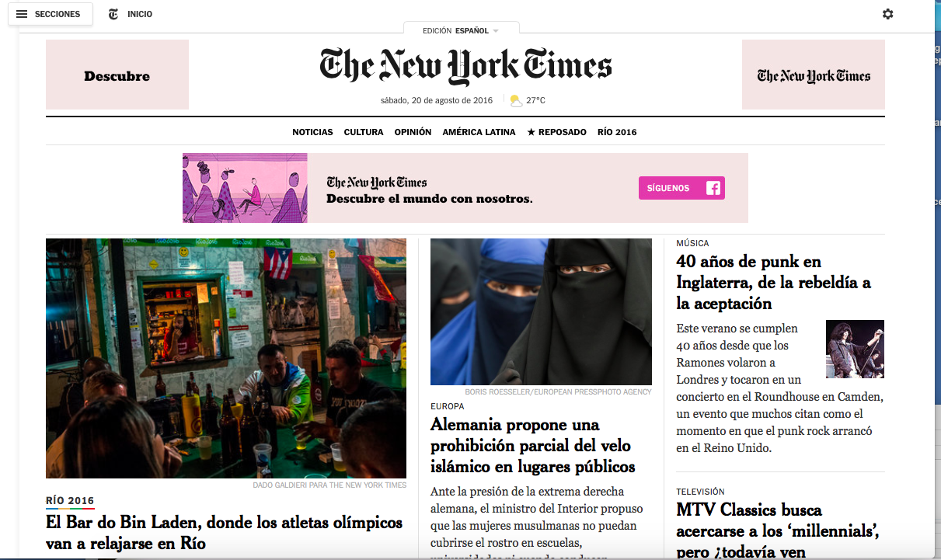Open the MTV Classics headline
The height and width of the screenshot is (560, 941).
coord(778,530)
